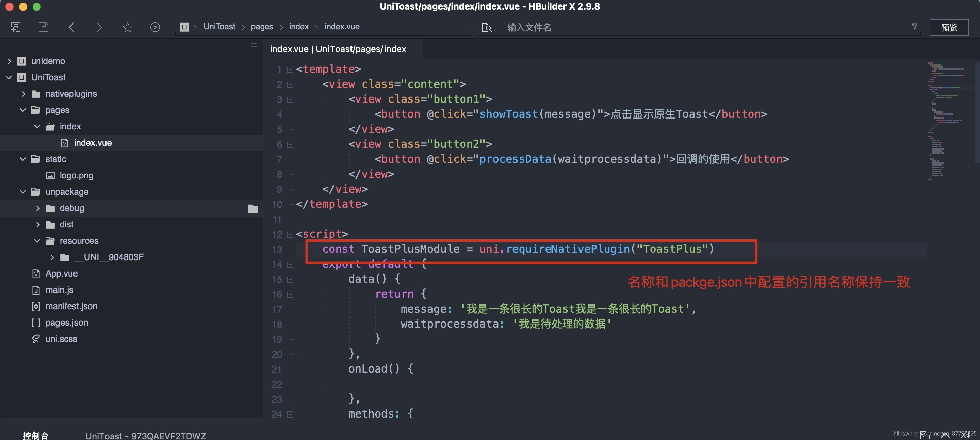Collapse the unpackage folder
This screenshot has width=980, height=440.
23,192
